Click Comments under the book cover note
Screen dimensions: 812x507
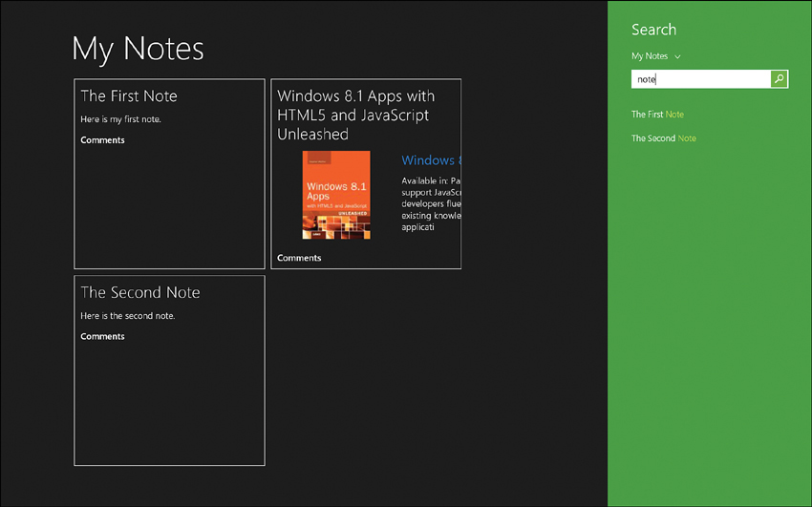pos(299,258)
